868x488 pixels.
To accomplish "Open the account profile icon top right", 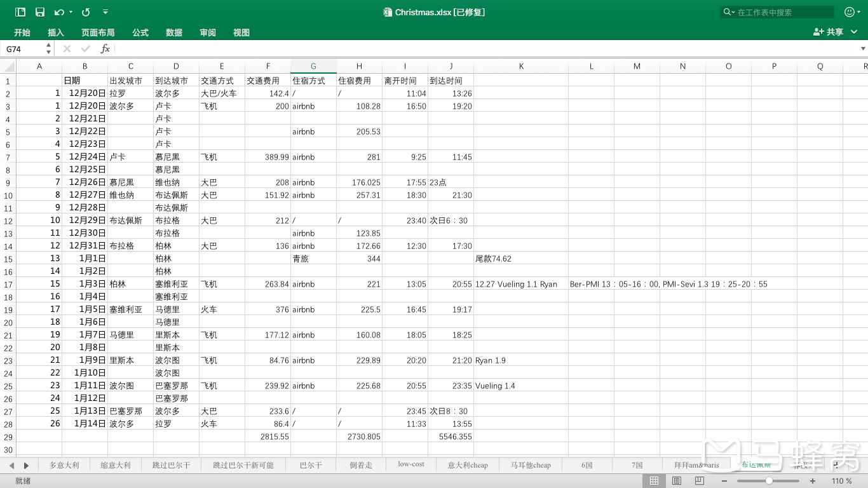I will point(850,11).
